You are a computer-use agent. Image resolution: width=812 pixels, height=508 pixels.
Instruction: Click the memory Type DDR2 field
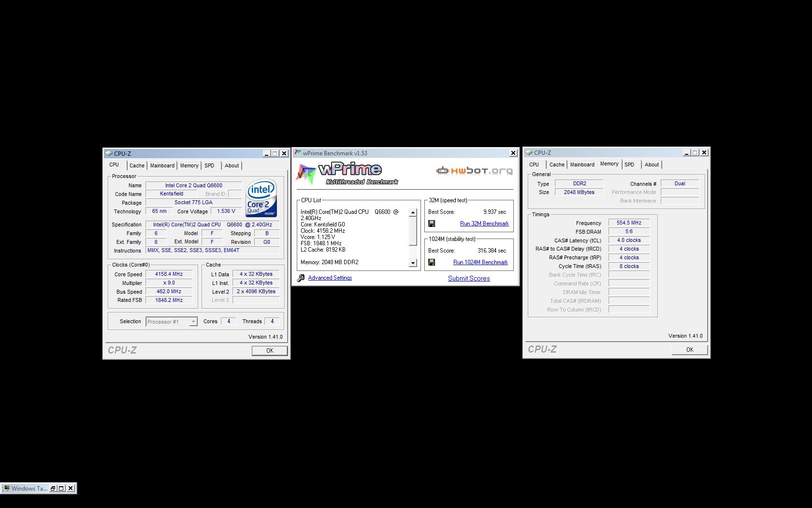pos(579,184)
